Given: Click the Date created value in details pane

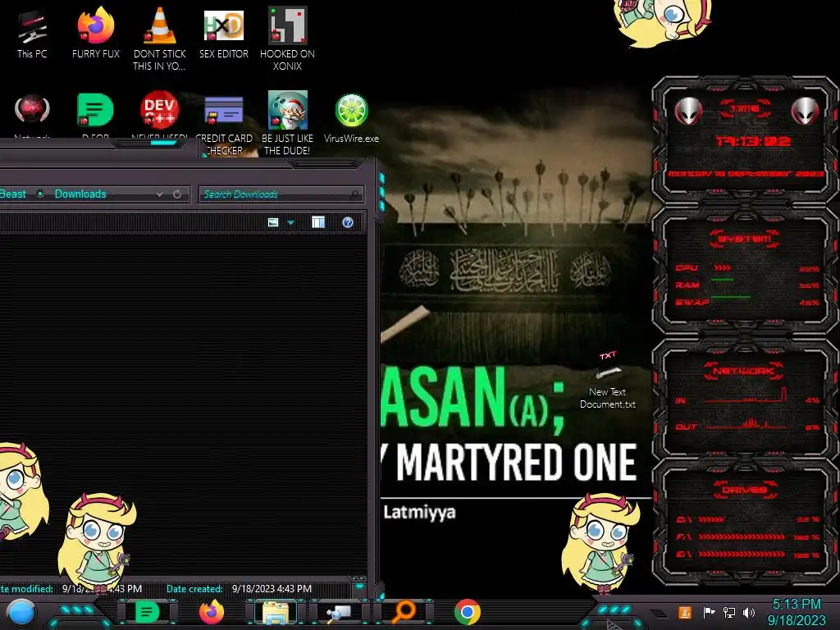Looking at the screenshot, I should 272,589.
